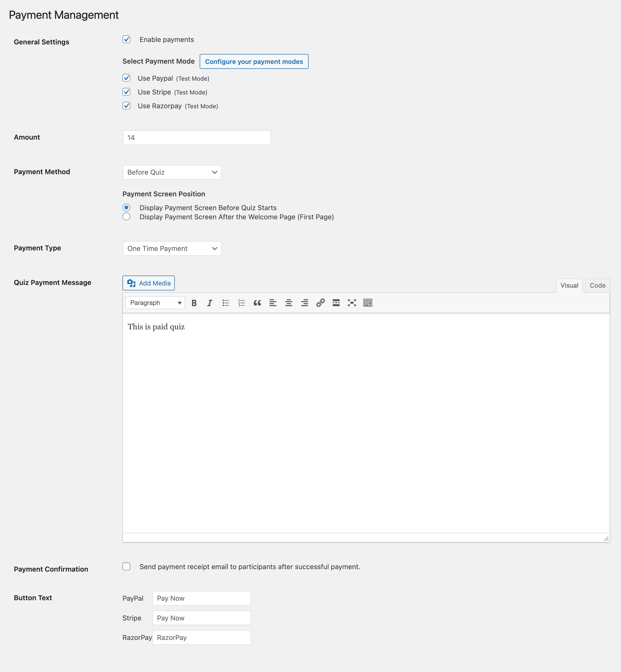Toggle the toolbar kitchen sink icon
This screenshot has width=621, height=672.
368,303
